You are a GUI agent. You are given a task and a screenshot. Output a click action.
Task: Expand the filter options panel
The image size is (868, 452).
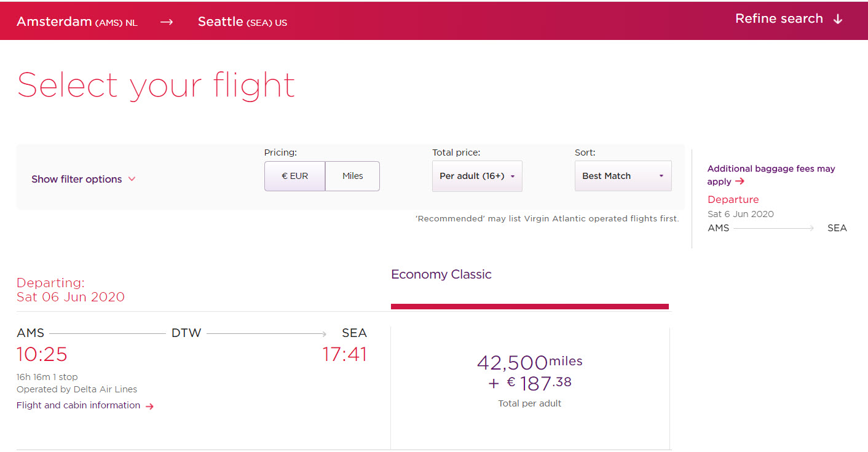coord(77,179)
